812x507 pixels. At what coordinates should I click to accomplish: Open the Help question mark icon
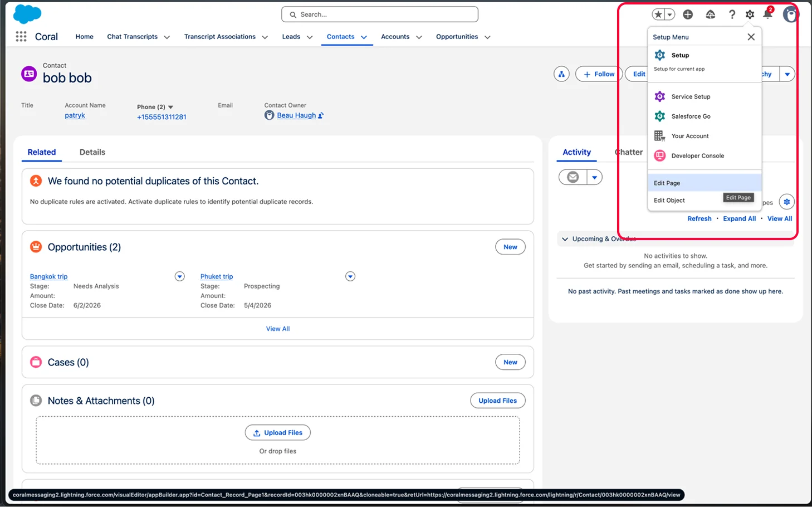click(732, 14)
